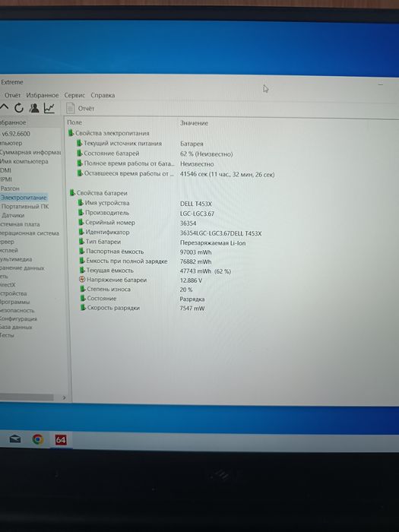The height and width of the screenshot is (532, 399).
Task: Select the Устройства tree item
Action: click(x=13, y=293)
